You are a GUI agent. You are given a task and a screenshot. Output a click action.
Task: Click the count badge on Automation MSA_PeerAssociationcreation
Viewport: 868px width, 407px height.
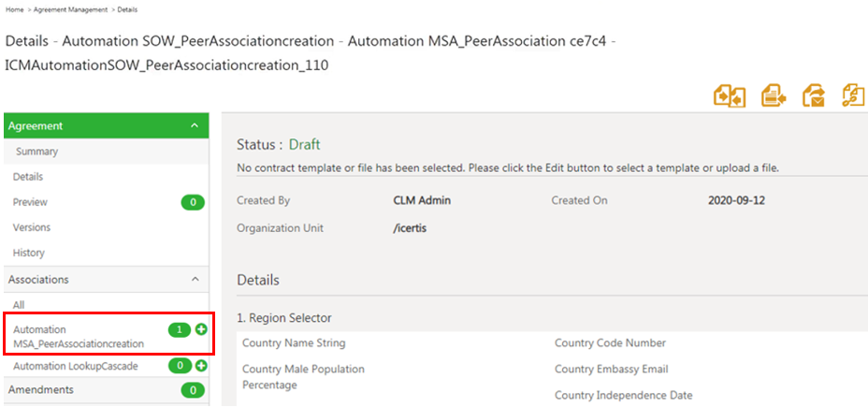coord(179,330)
